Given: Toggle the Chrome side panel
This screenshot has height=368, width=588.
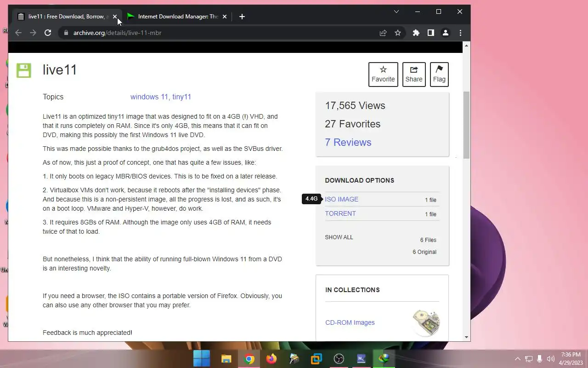Looking at the screenshot, I should [431, 33].
